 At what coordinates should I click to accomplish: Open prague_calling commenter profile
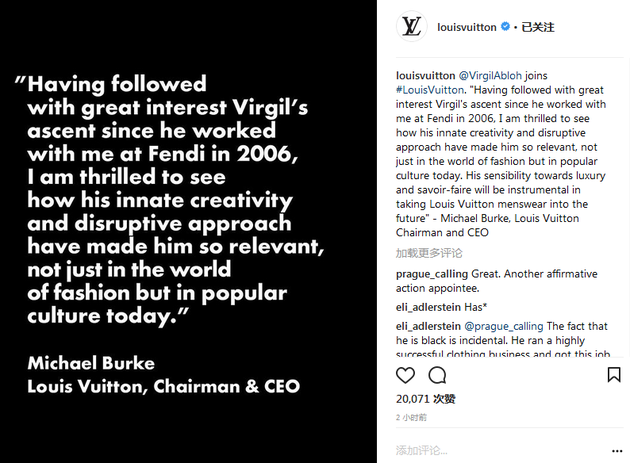[432, 274]
